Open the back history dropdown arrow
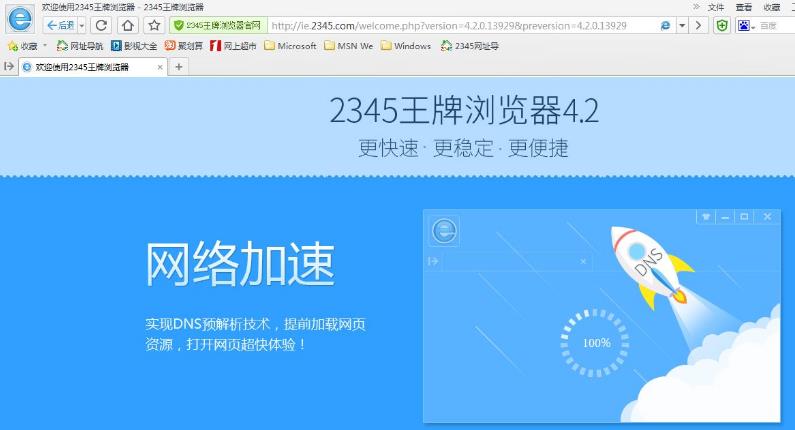 coord(82,25)
